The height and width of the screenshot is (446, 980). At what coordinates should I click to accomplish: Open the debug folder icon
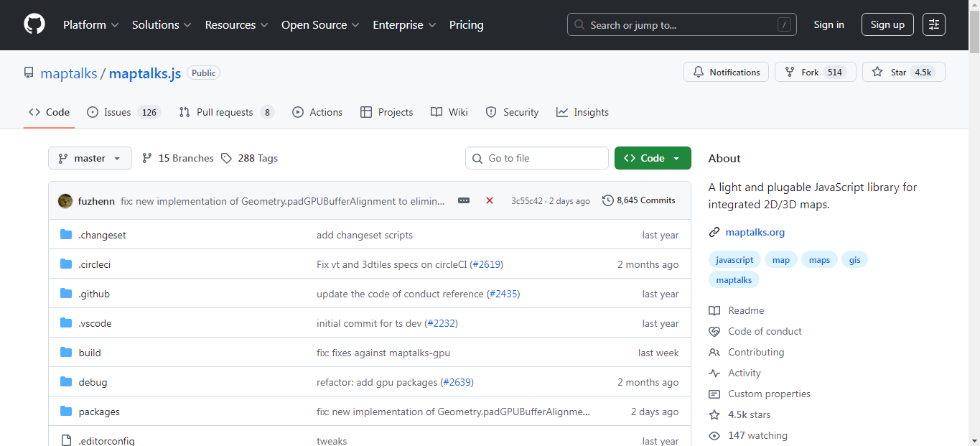(x=66, y=382)
